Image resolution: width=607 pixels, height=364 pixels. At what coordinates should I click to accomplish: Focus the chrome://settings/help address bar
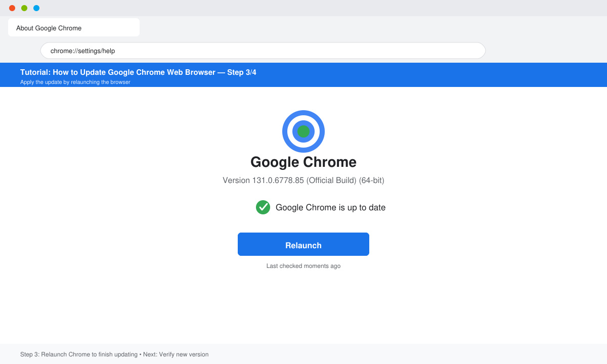(263, 51)
